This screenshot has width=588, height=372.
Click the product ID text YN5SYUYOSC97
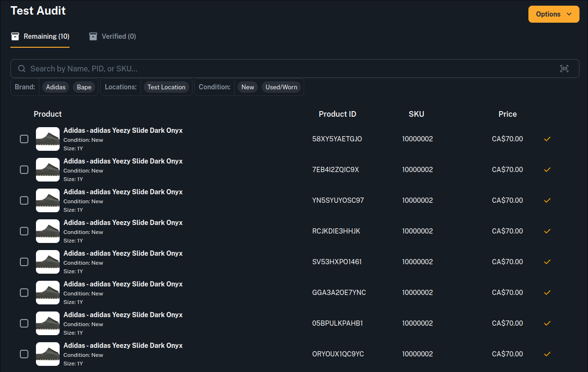tap(338, 200)
